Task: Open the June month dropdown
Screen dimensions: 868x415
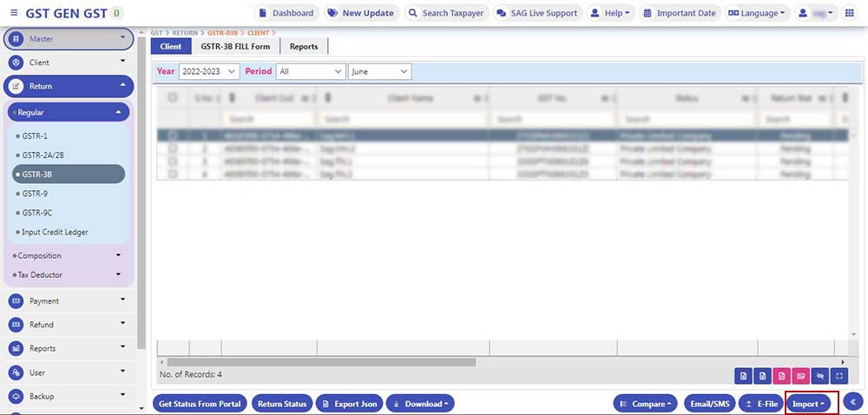Action: coord(379,72)
